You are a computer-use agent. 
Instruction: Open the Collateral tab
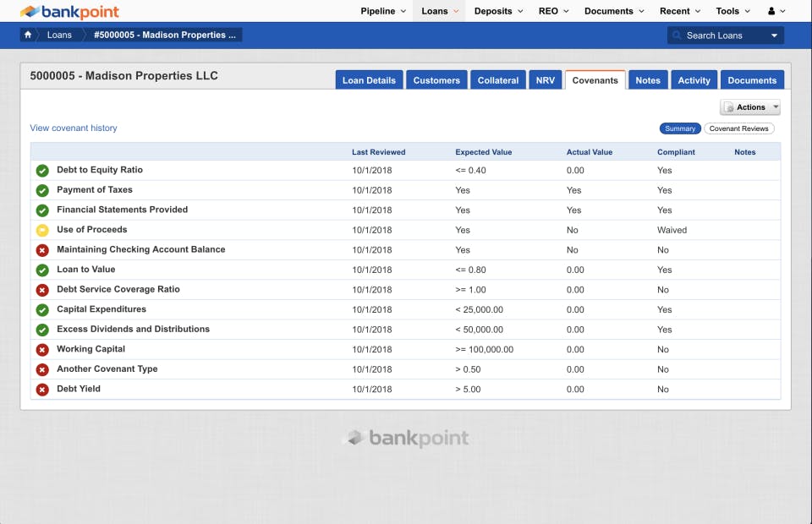coord(498,80)
